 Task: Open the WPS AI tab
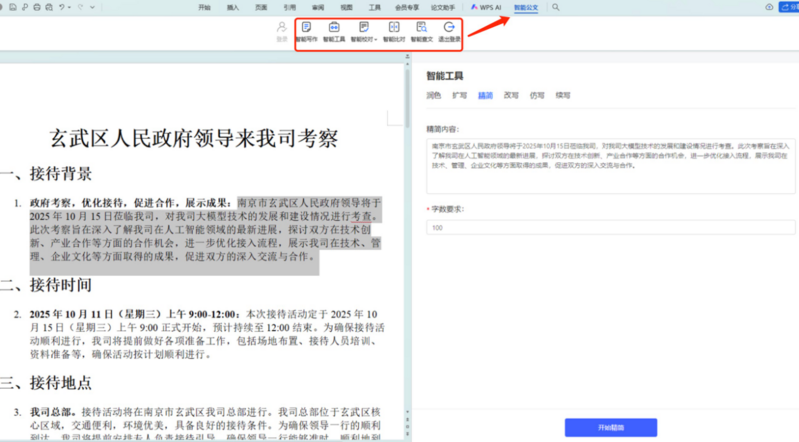click(x=487, y=7)
